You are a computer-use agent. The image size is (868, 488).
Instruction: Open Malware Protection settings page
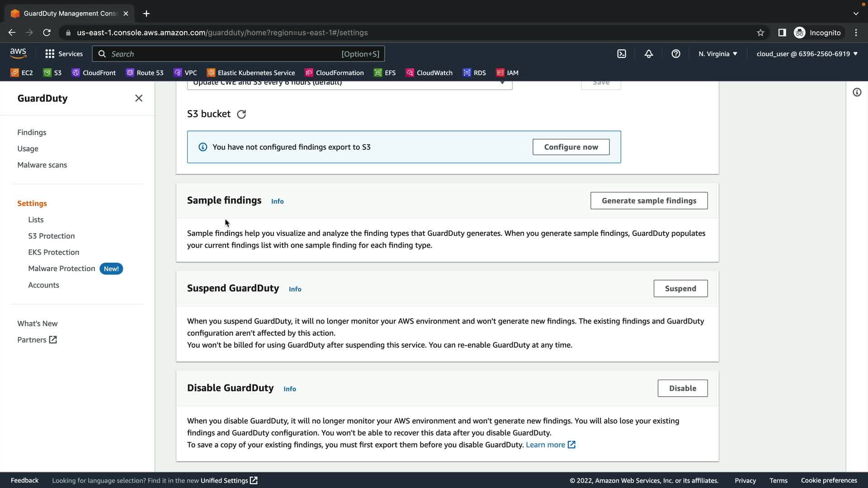pos(61,268)
